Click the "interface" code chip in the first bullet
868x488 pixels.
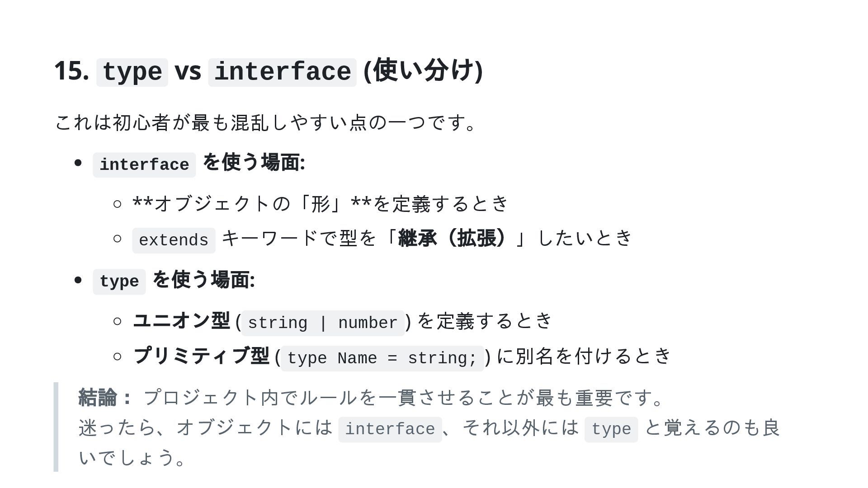144,165
